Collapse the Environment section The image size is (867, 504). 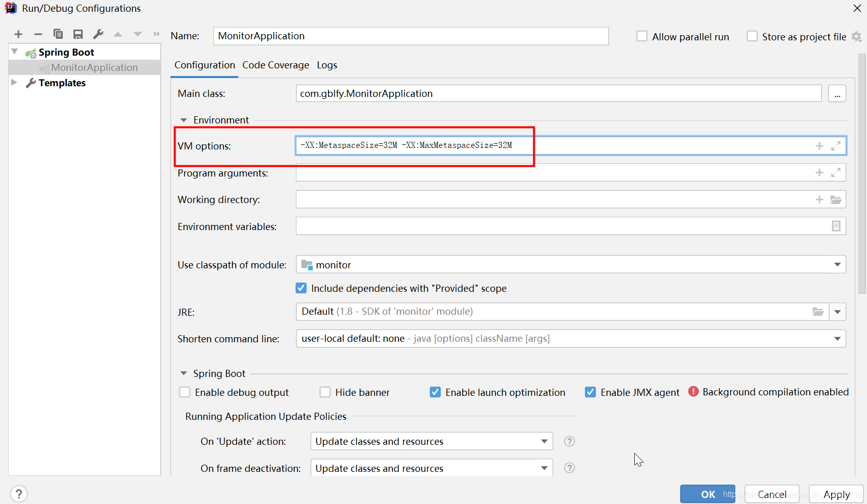184,120
